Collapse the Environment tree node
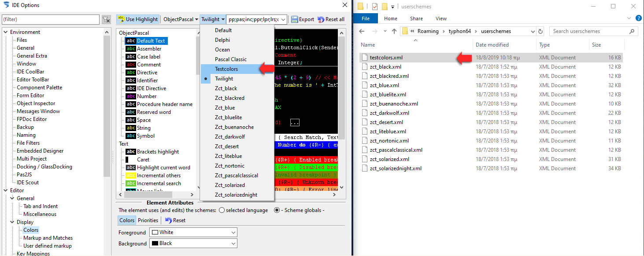 [x=6, y=32]
